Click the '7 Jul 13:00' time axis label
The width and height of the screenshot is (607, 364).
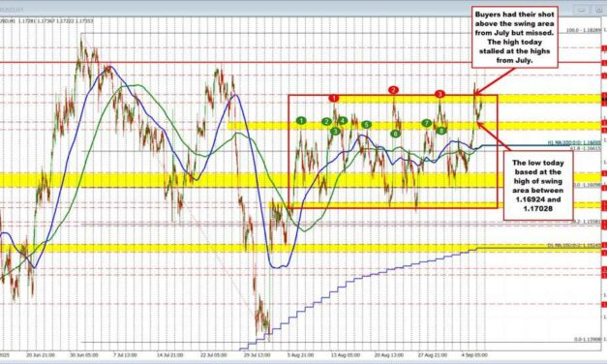(x=125, y=354)
